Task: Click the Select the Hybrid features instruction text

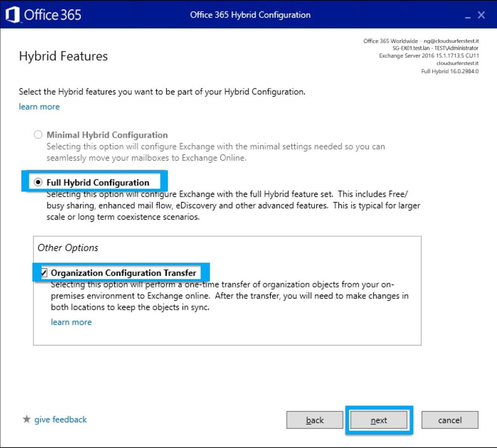Action: point(162,92)
